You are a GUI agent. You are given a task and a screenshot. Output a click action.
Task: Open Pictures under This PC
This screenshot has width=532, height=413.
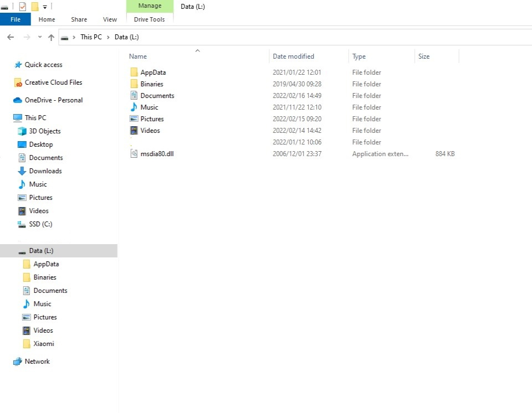click(x=40, y=197)
